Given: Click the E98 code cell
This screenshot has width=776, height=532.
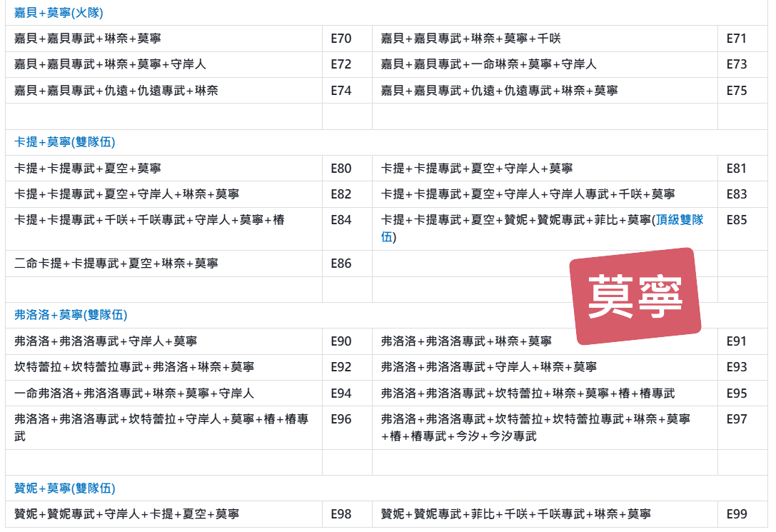Looking at the screenshot, I should click(x=341, y=514).
